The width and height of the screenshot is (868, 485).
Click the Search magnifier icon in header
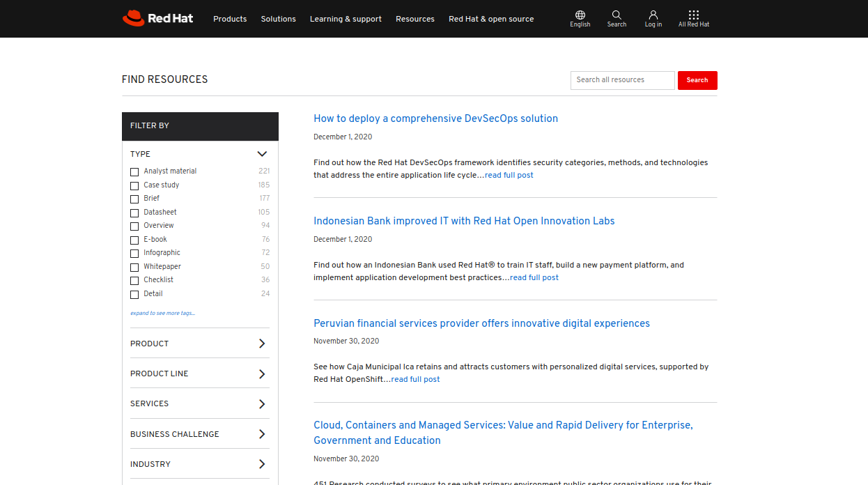617,15
